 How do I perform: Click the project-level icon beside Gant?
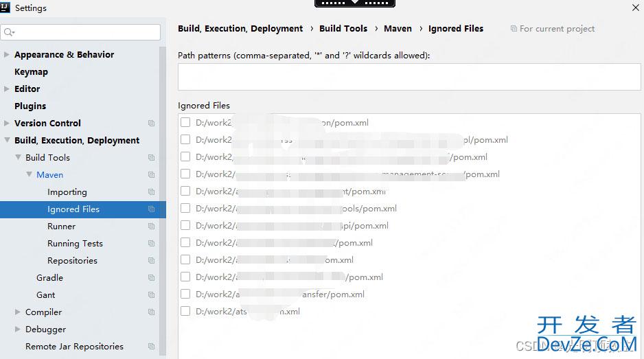click(x=151, y=295)
